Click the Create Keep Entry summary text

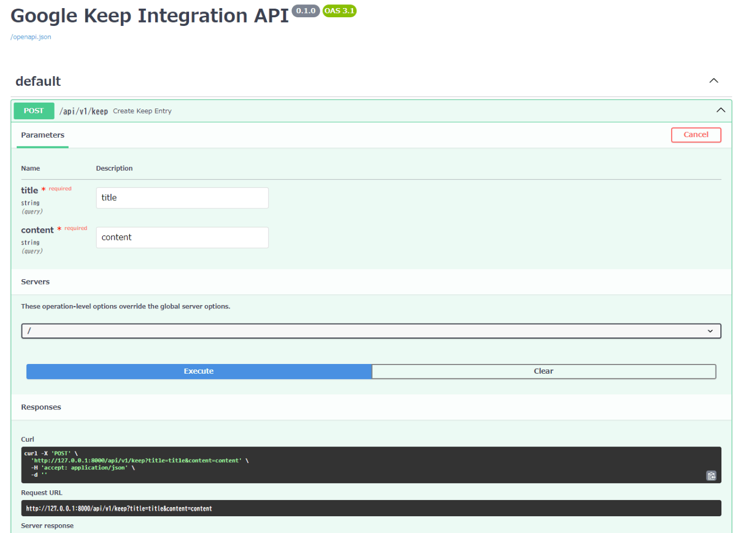click(x=143, y=111)
